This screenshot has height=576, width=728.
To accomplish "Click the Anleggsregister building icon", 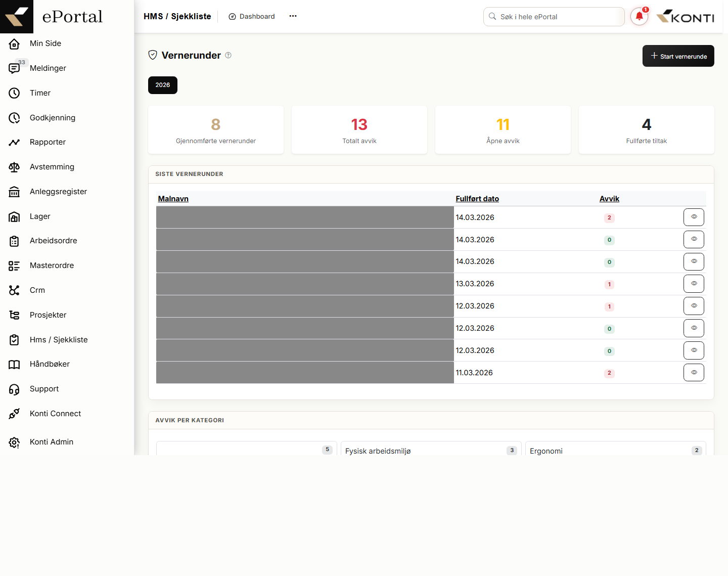I will (x=14, y=192).
